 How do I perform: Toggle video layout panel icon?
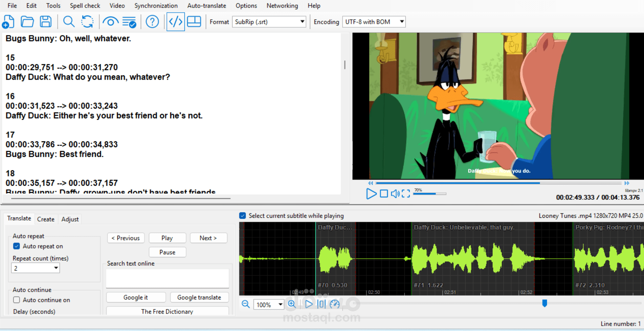point(194,22)
